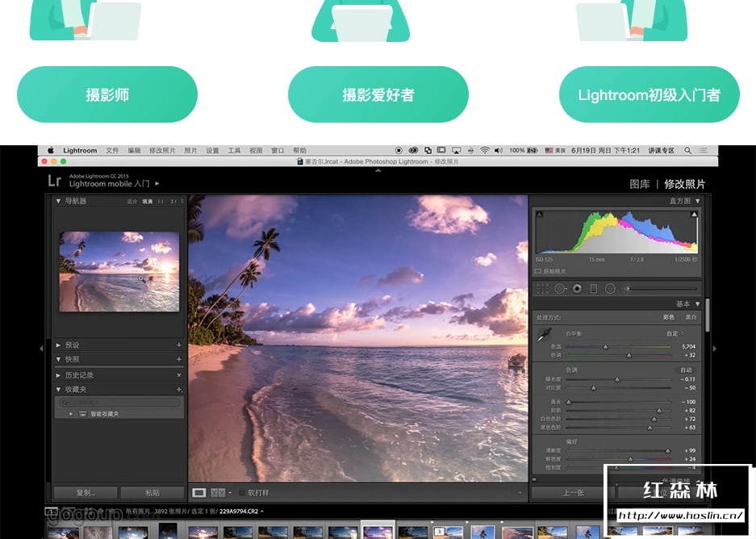Clear history with the 历史记录 X icon
This screenshot has width=756, height=539.
[x=179, y=375]
